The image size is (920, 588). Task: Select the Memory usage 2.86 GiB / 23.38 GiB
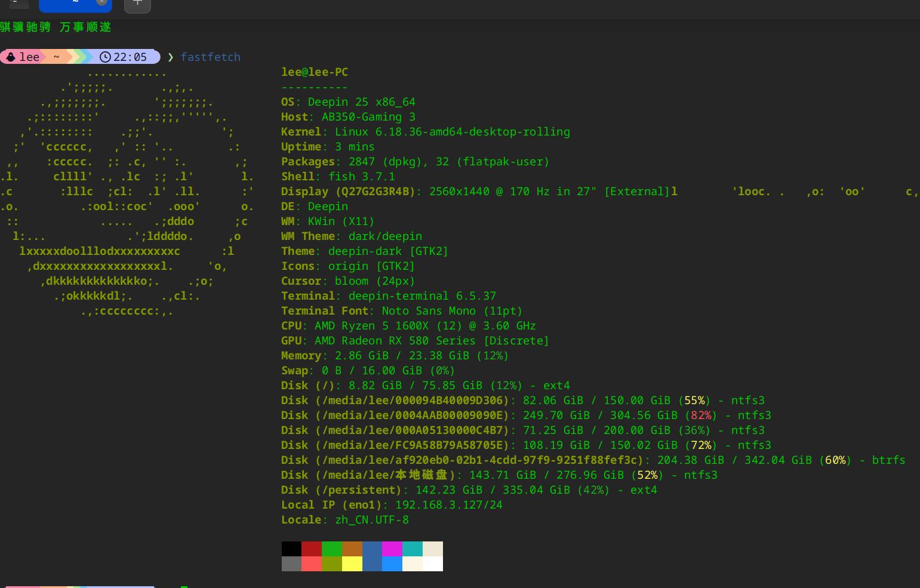click(x=402, y=356)
